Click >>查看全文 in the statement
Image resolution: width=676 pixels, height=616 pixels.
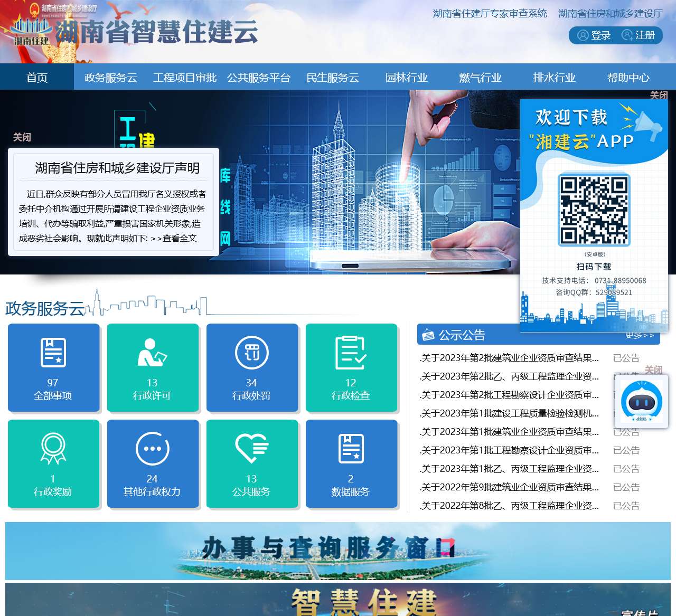click(x=174, y=238)
